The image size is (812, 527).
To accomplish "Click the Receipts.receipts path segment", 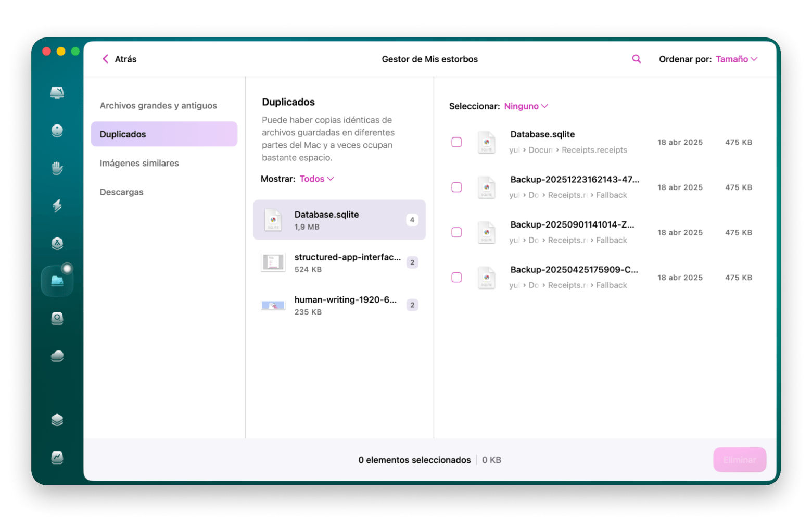I will tap(594, 150).
